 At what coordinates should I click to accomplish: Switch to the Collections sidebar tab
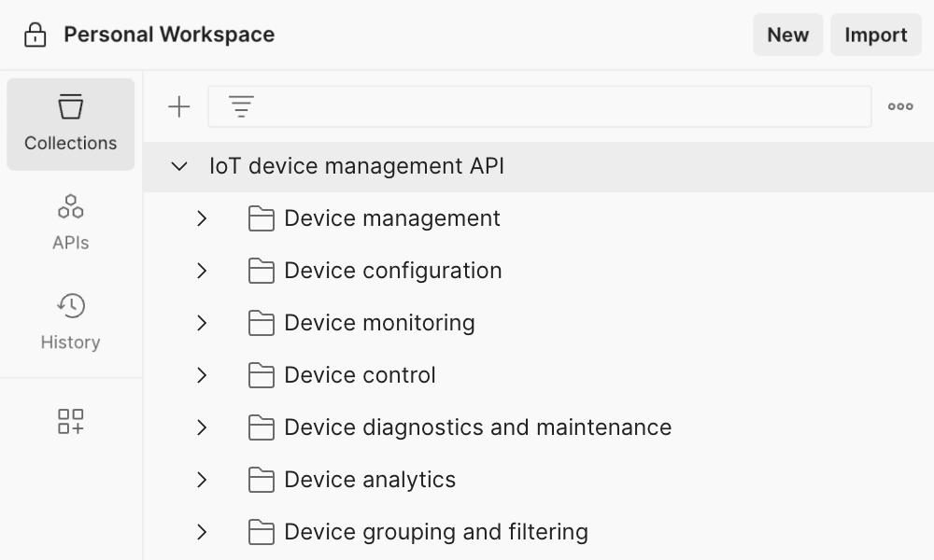71,124
